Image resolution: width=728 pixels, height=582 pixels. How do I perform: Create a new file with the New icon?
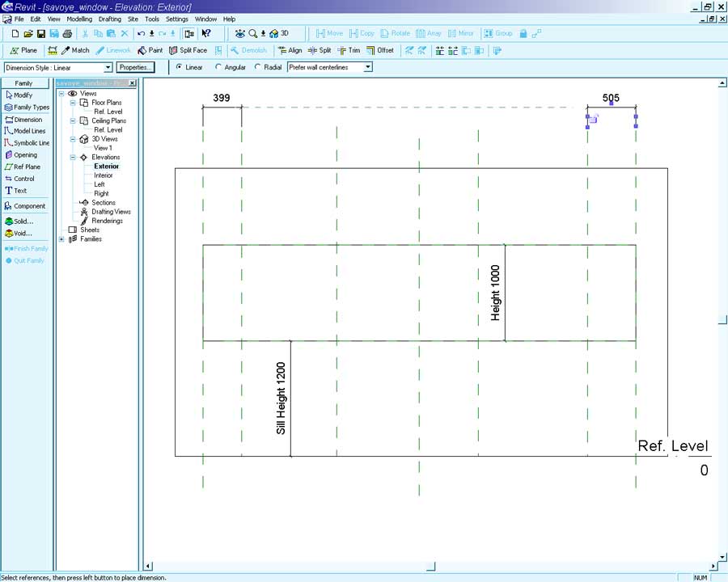click(x=15, y=33)
